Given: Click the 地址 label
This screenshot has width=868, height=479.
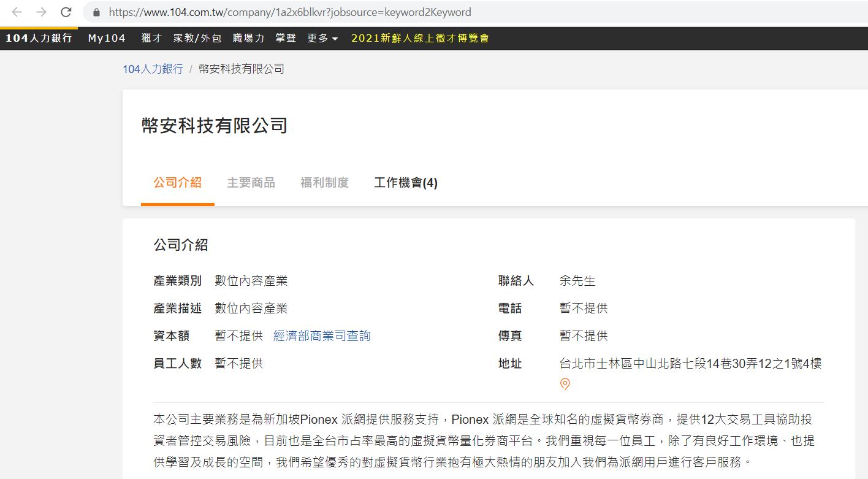Looking at the screenshot, I should [x=510, y=364].
